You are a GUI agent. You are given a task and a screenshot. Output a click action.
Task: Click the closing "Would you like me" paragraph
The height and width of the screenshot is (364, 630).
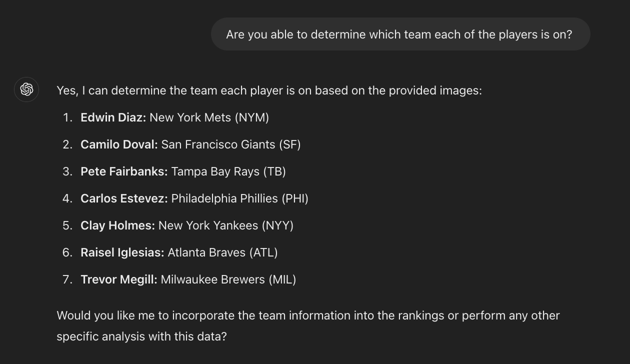pyautogui.click(x=308, y=325)
